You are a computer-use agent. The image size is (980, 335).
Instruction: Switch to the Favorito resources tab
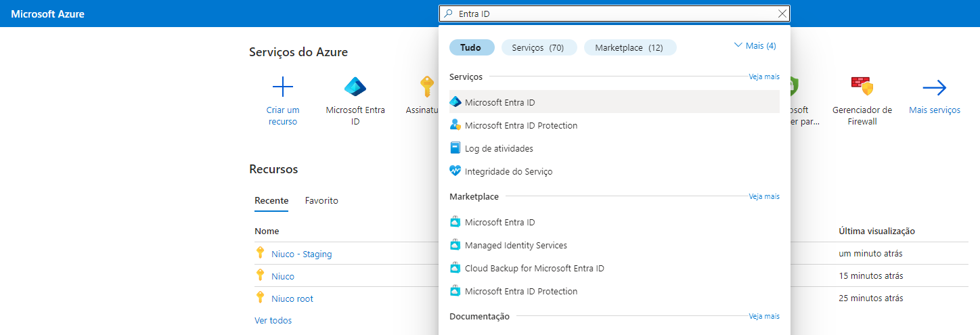click(321, 201)
